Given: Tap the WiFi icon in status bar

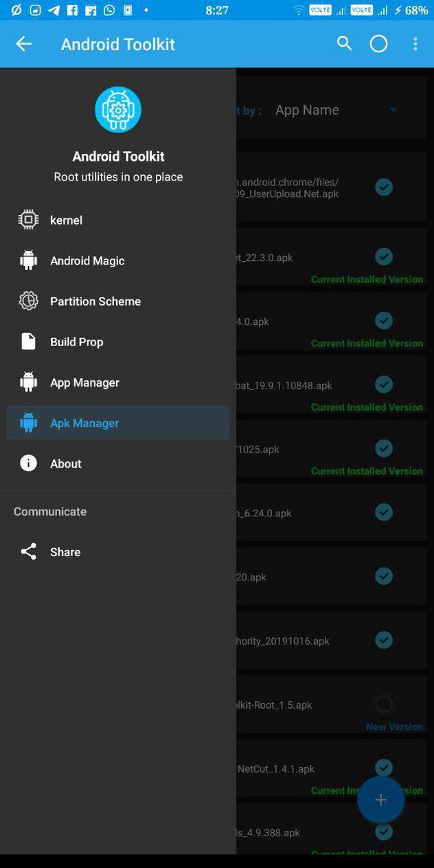Looking at the screenshot, I should point(299,10).
